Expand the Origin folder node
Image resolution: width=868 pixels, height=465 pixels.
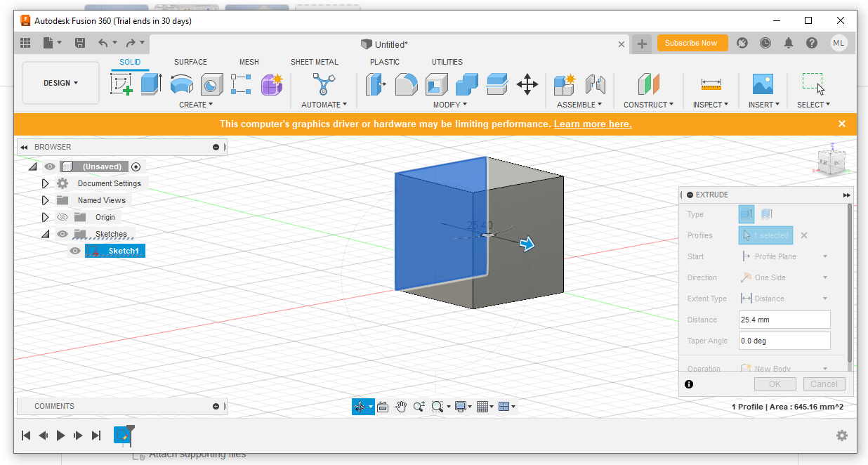click(46, 217)
